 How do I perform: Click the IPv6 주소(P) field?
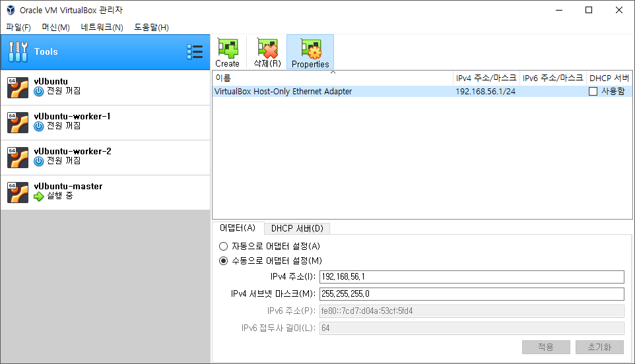pyautogui.click(x=472, y=311)
